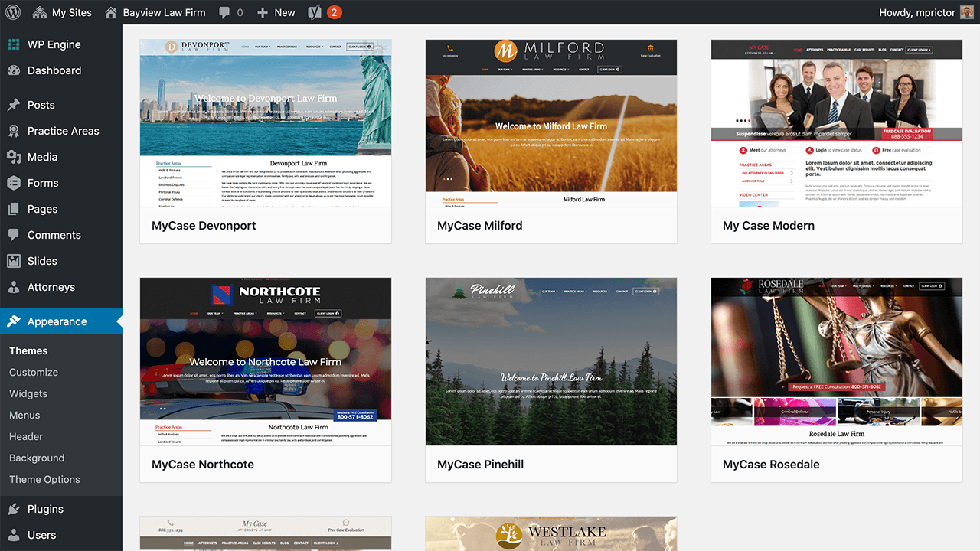Click the Slides icon in the sidebar
Image resolution: width=980 pixels, height=551 pixels.
point(15,261)
